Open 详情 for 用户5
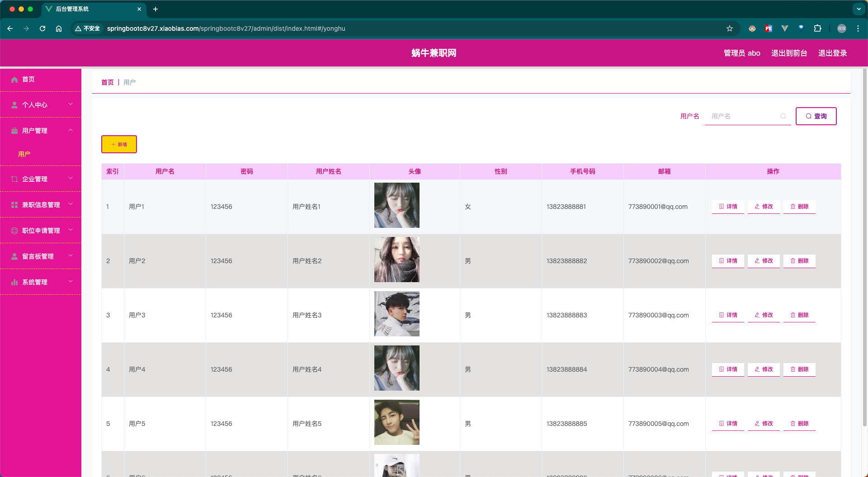The image size is (868, 477). (x=728, y=424)
